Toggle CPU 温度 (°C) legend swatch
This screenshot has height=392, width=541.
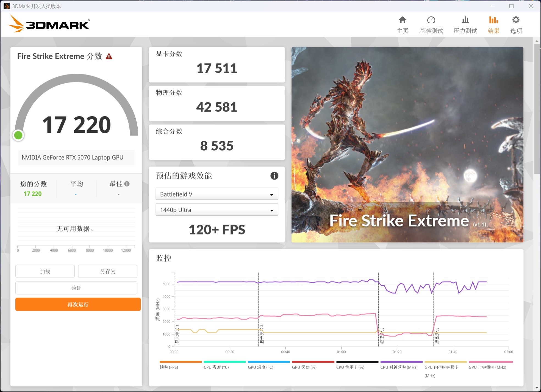[x=225, y=362]
